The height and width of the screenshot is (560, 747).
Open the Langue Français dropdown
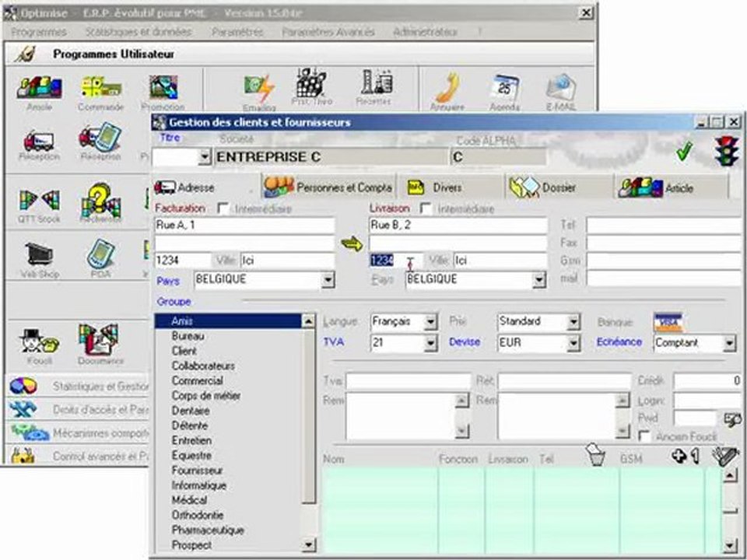coord(430,322)
